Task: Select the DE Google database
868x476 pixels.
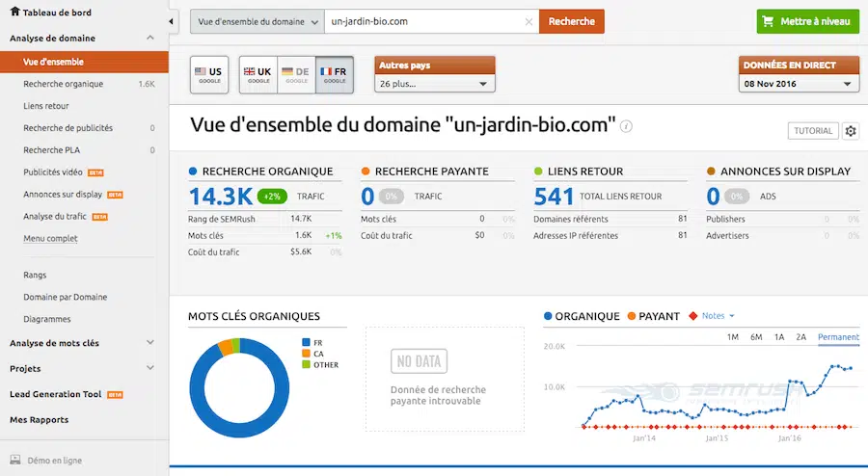Action: (x=296, y=74)
